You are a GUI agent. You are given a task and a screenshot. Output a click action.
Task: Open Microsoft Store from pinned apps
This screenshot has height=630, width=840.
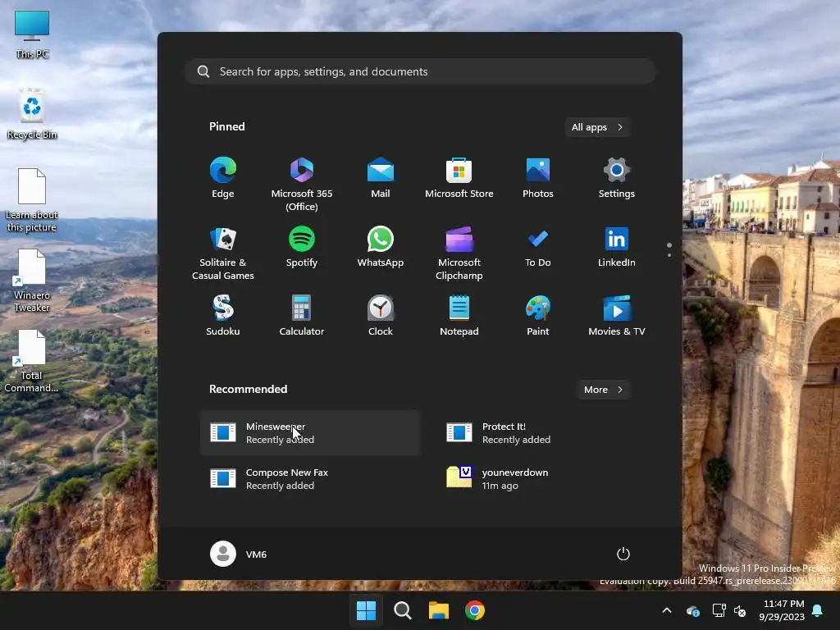pyautogui.click(x=459, y=178)
